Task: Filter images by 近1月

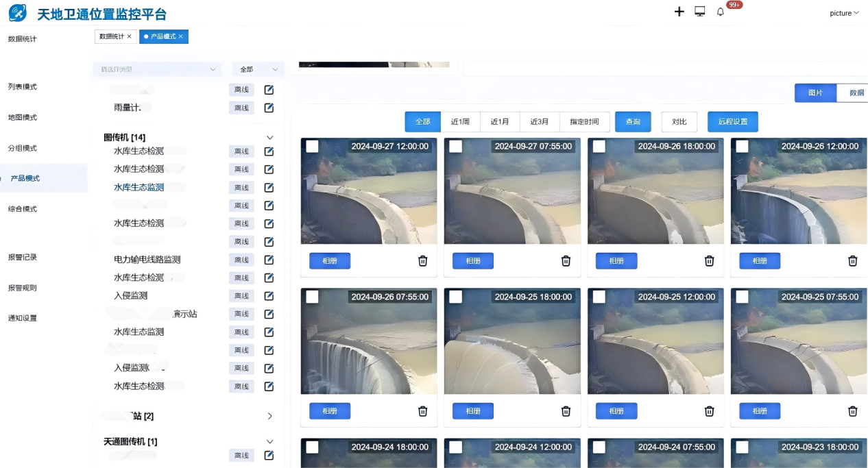Action: point(500,121)
